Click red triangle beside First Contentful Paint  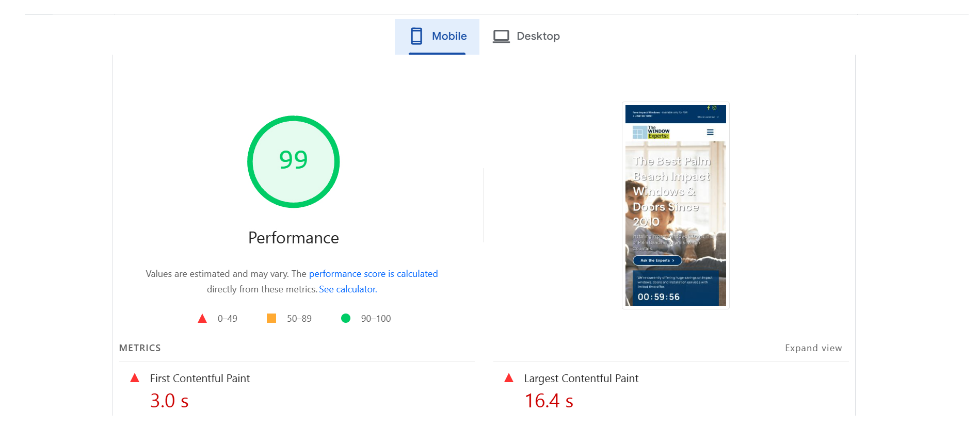pos(135,378)
